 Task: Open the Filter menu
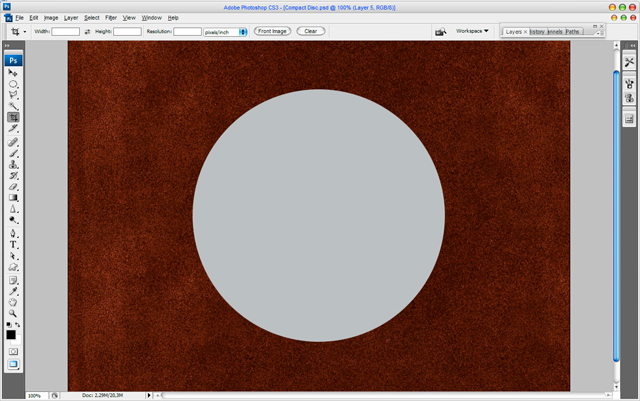tap(111, 18)
